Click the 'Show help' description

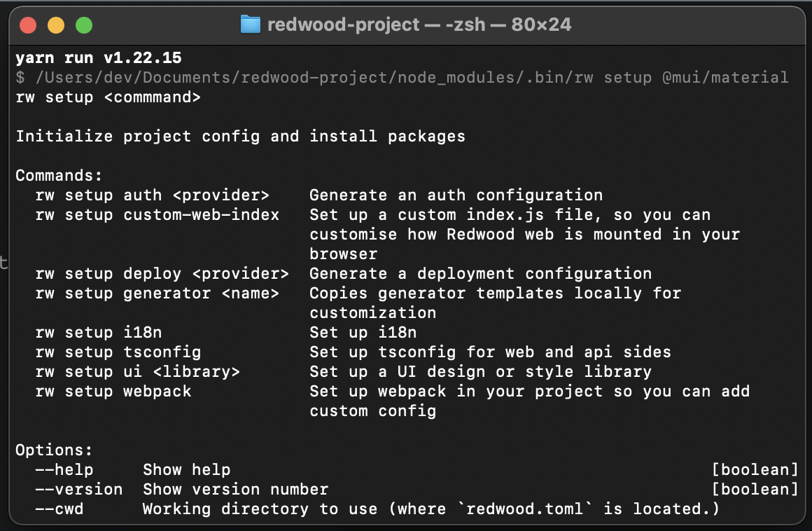coord(186,470)
